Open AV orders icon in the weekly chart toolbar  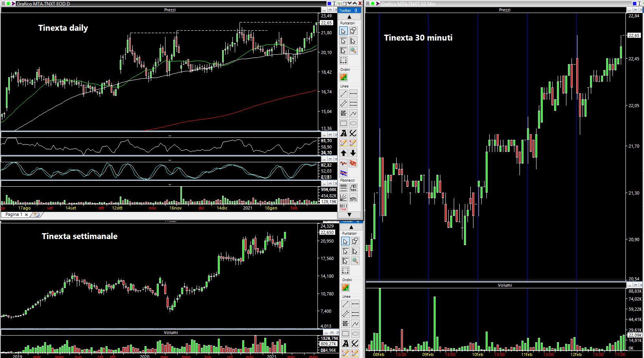(345, 288)
